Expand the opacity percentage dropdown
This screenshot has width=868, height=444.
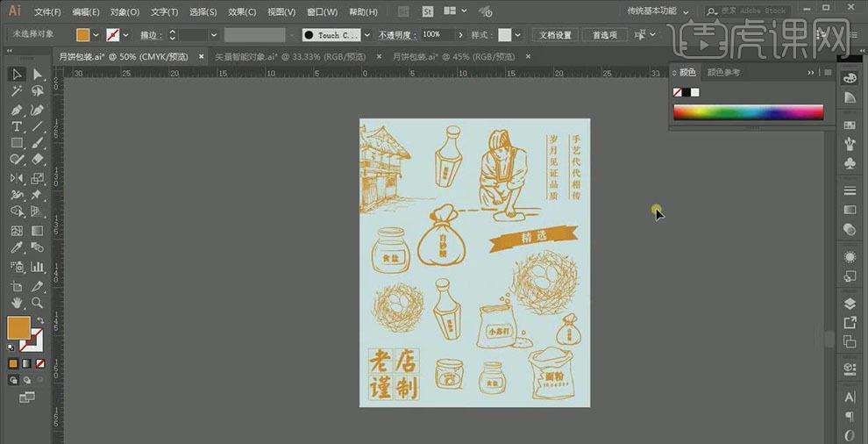point(459,35)
